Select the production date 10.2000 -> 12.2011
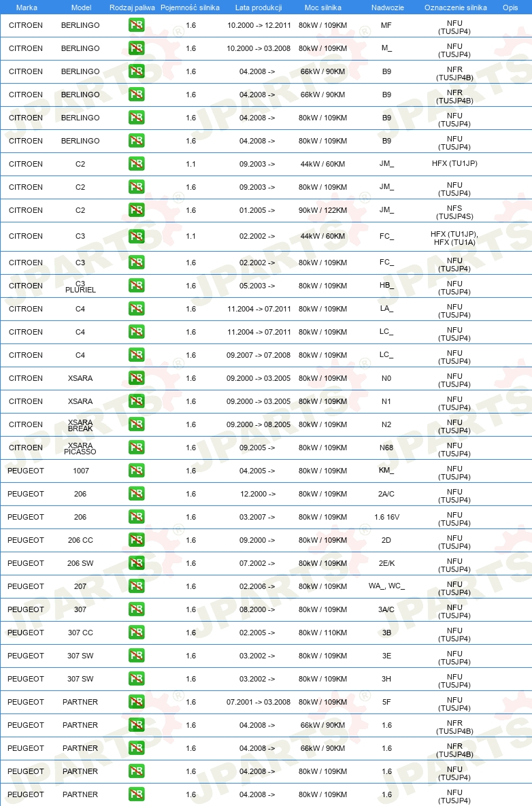532x806 pixels. pos(259,25)
